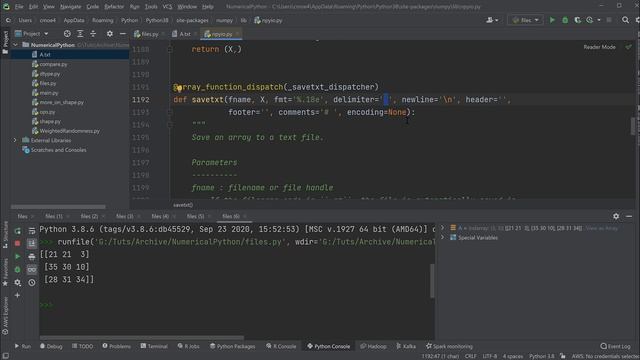640x360 pixels.
Task: Run with coverage from the main toolbar
Action: pyautogui.click(x=577, y=20)
